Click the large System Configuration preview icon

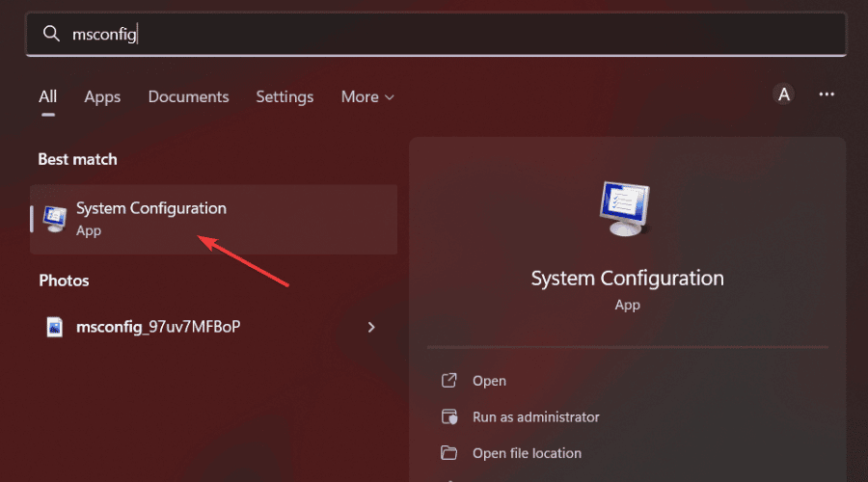click(626, 208)
